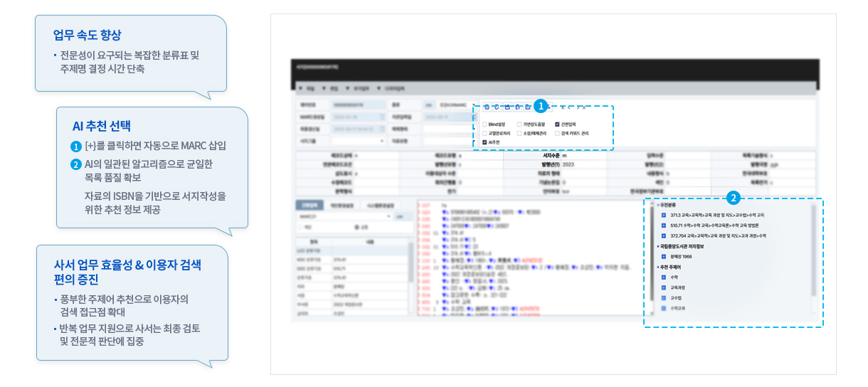Click plus icon for 교수법 subject
The height and width of the screenshot is (387, 868).
coord(663,298)
